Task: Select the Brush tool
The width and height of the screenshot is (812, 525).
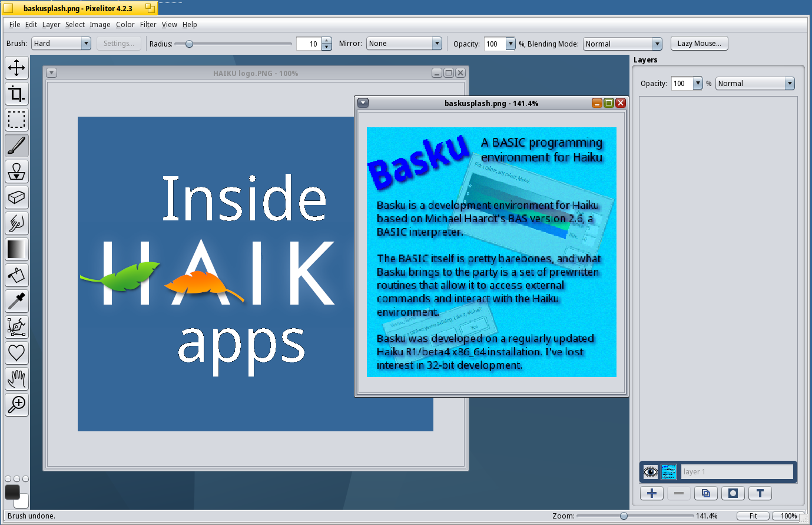Action: pyautogui.click(x=16, y=146)
